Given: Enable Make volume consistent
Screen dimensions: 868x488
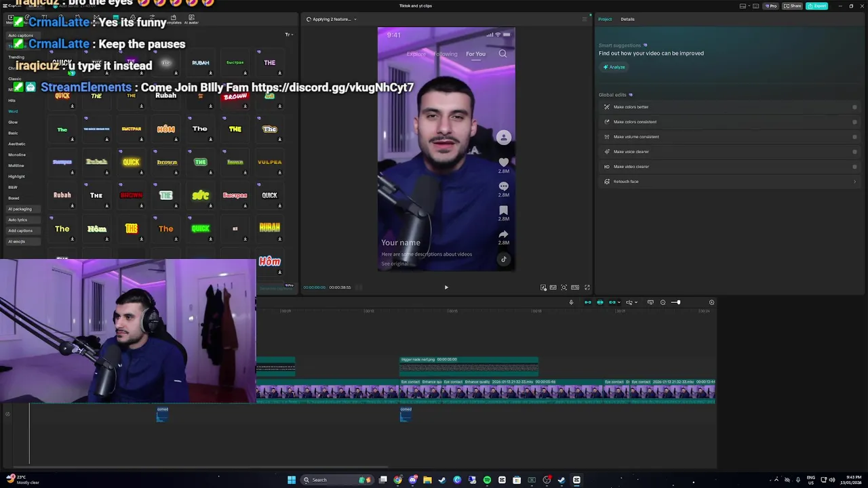Looking at the screenshot, I should click(854, 137).
